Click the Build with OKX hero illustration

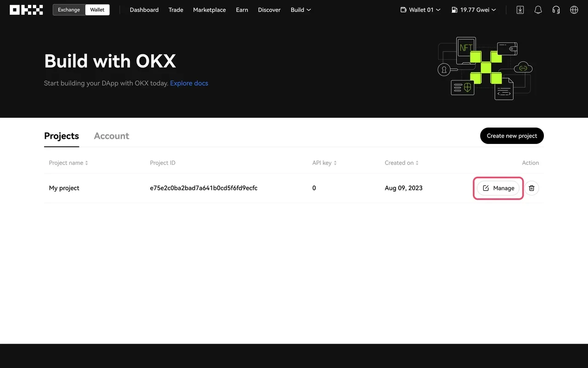(485, 68)
